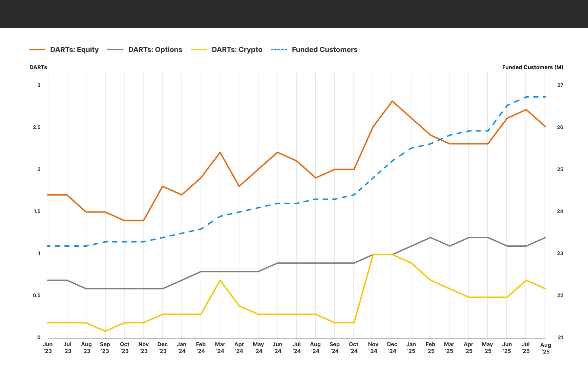Click Funded Customers line point at Jul '25
The height and width of the screenshot is (366, 588).
[526, 97]
